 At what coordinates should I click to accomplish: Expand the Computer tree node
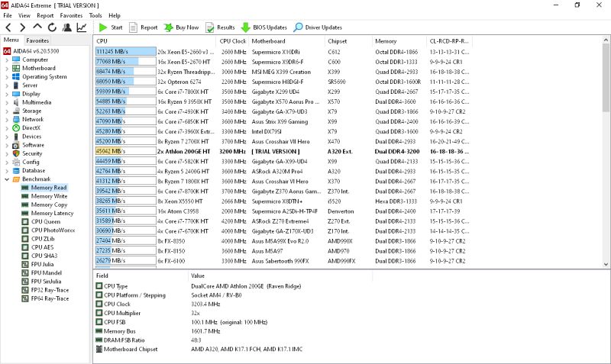pyautogui.click(x=7, y=60)
